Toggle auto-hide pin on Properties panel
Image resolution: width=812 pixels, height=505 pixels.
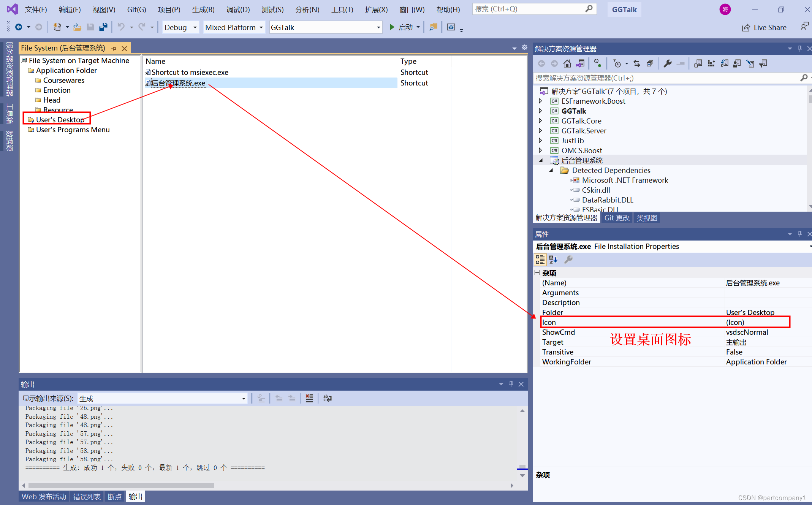click(x=800, y=234)
